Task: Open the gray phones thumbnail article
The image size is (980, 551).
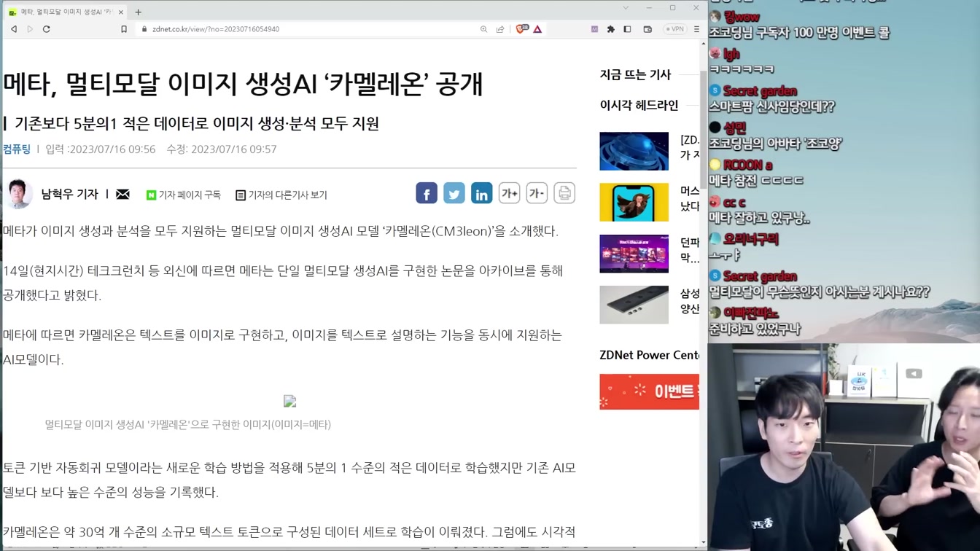Action: coord(634,305)
